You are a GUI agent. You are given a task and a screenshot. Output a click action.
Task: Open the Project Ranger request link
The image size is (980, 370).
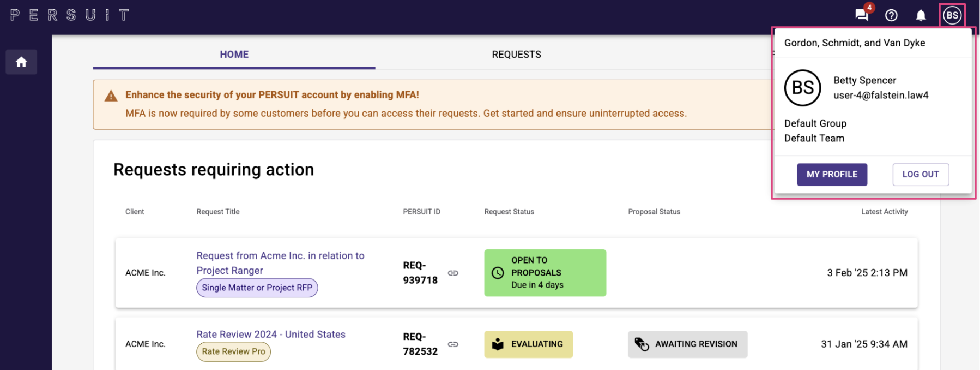coord(280,262)
